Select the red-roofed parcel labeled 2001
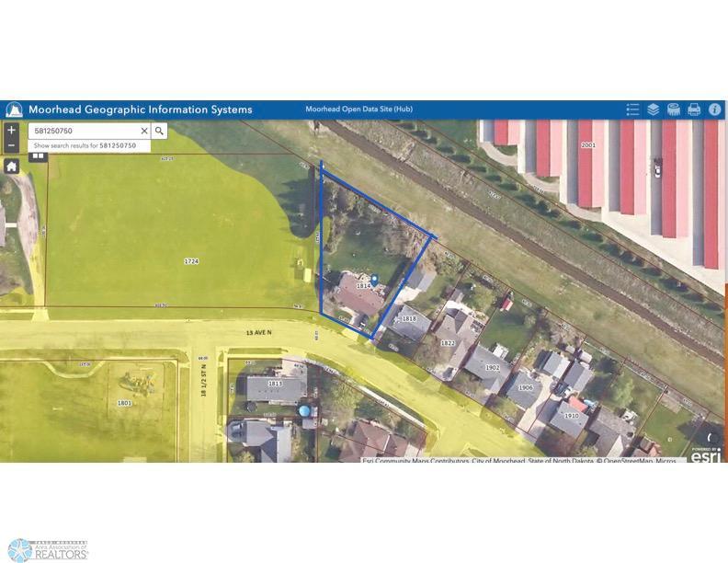The width and height of the screenshot is (728, 563). pyautogui.click(x=587, y=145)
